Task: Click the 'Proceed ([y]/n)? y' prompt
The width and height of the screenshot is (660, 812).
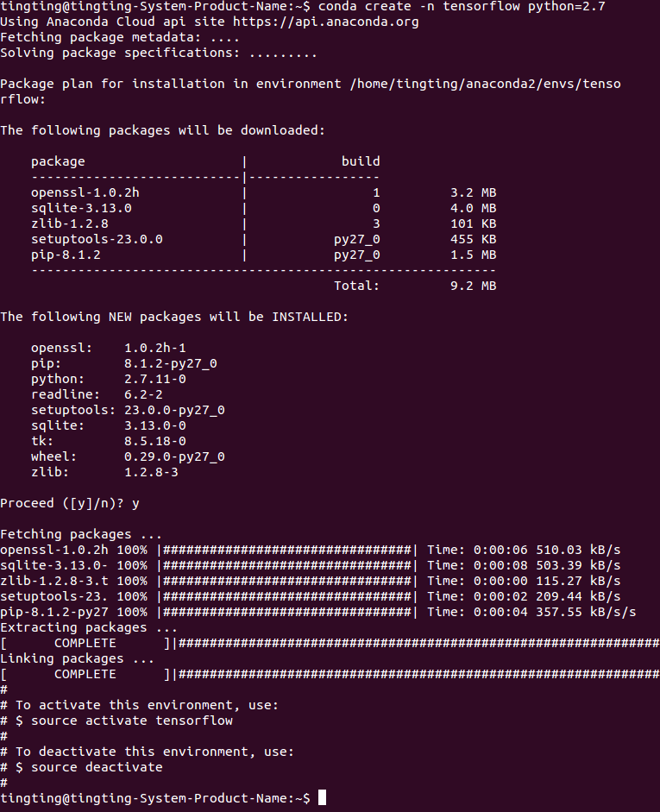Action: [69, 504]
